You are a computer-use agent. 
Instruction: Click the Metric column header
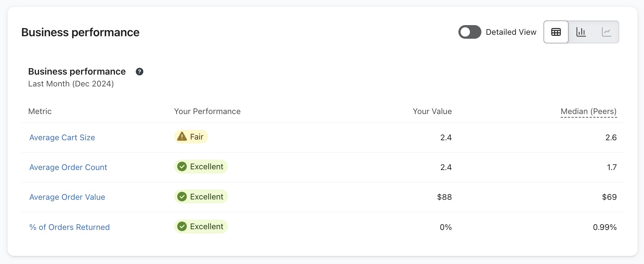[x=40, y=112]
